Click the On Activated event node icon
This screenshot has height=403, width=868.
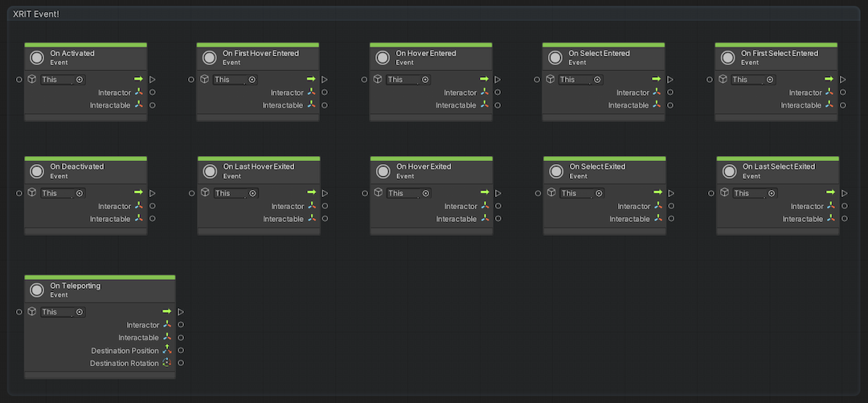click(36, 58)
